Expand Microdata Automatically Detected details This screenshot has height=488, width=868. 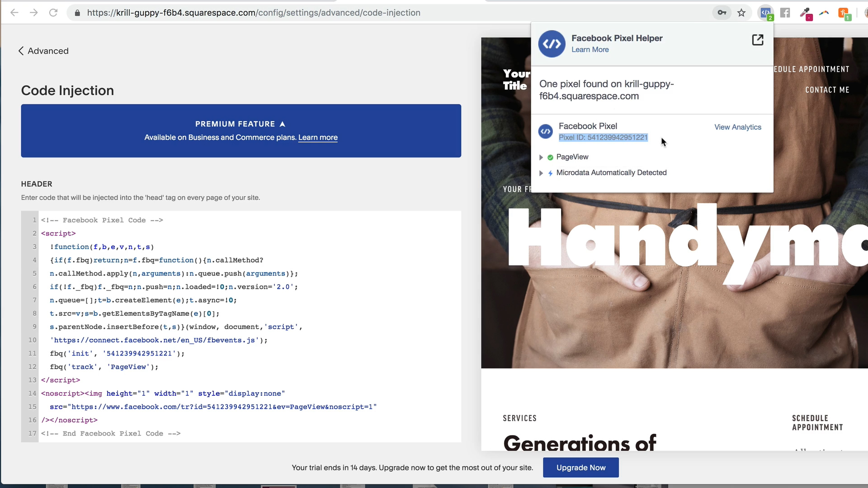[x=541, y=173]
